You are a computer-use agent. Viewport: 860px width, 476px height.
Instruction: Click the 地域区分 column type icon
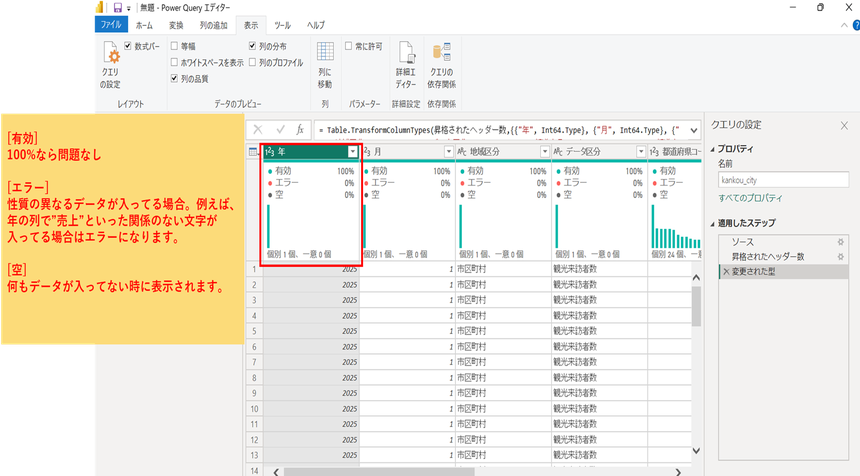coord(462,152)
